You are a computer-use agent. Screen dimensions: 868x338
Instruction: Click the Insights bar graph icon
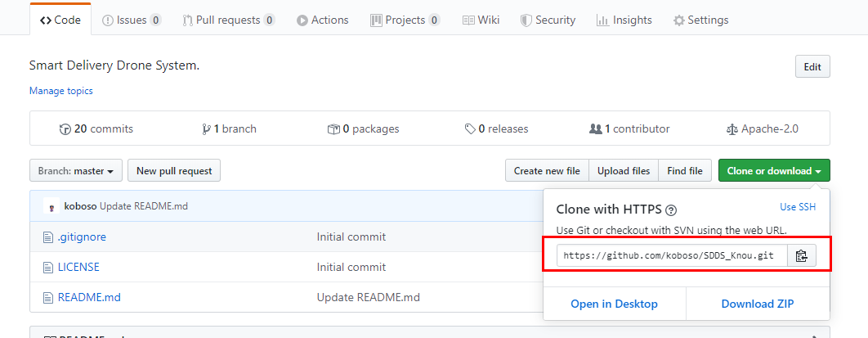pyautogui.click(x=602, y=20)
